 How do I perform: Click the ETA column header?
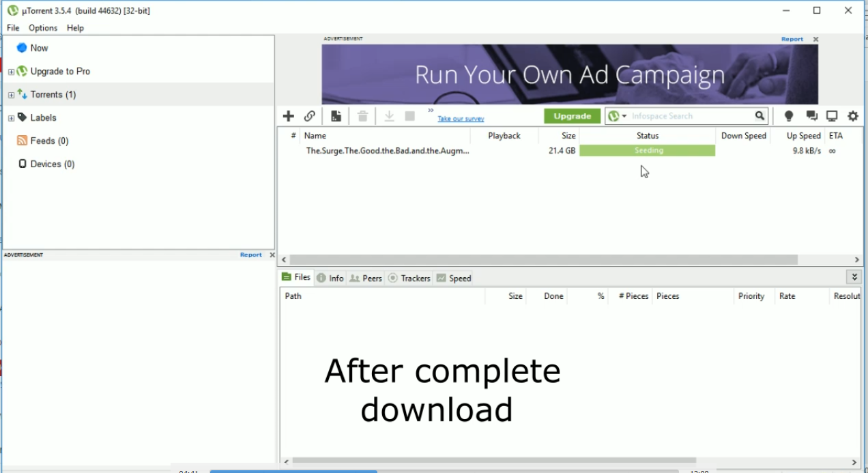pos(836,136)
